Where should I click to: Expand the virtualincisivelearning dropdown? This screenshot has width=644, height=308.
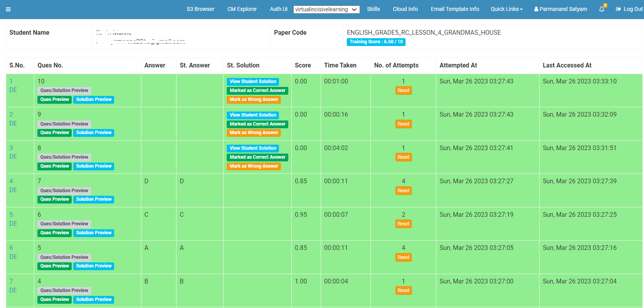(x=326, y=9)
